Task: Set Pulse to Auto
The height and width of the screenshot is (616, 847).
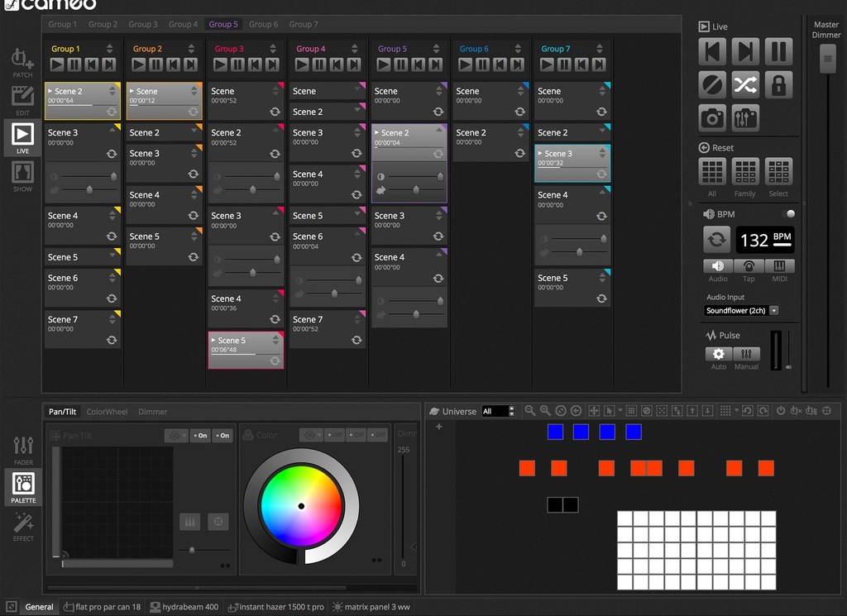Action: [x=719, y=354]
